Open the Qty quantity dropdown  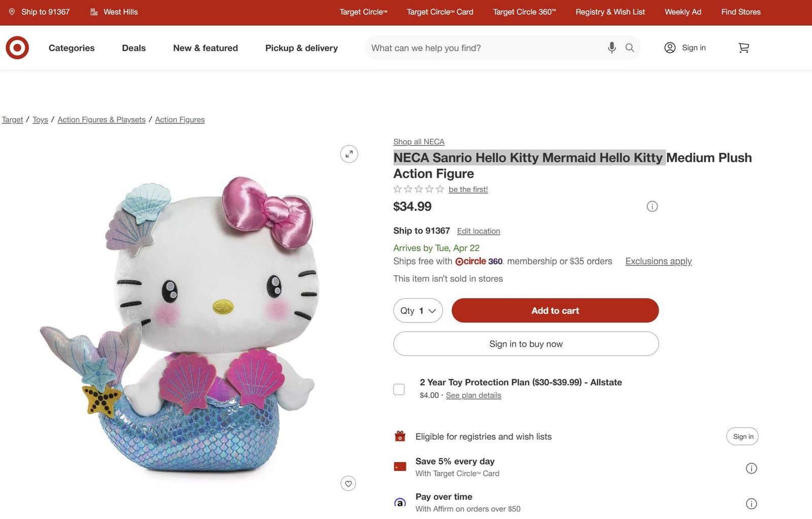418,311
